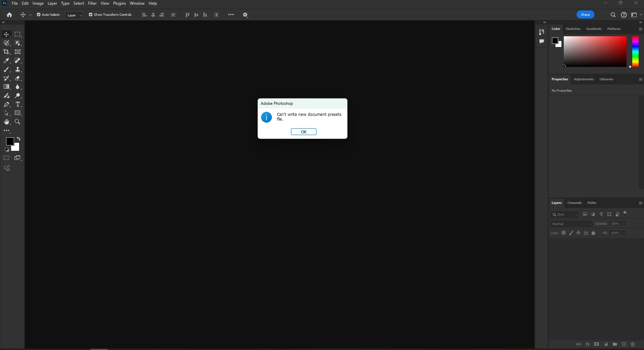The height and width of the screenshot is (350, 644).
Task: Click the foreground color swatch in Color panel
Action: (x=555, y=41)
